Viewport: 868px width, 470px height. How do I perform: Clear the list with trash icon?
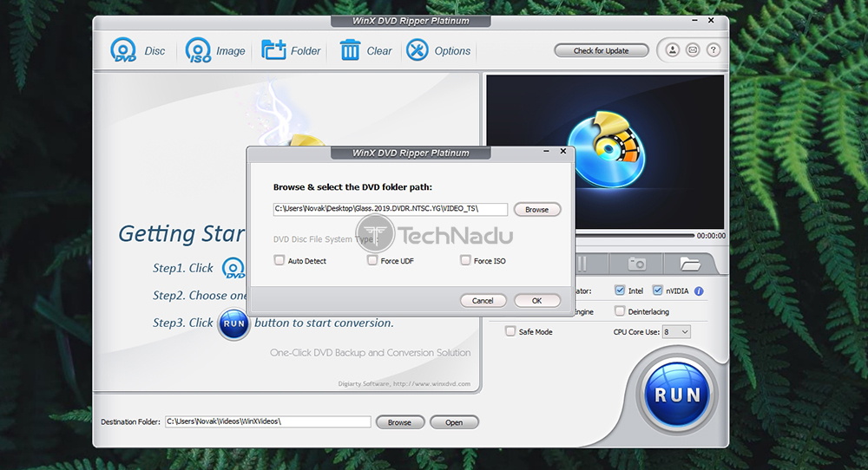365,50
